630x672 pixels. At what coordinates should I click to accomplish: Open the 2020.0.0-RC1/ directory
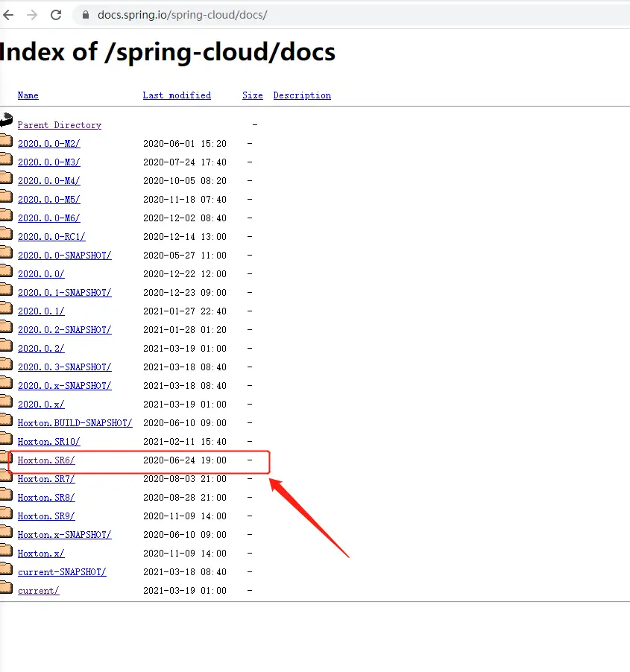click(x=51, y=237)
